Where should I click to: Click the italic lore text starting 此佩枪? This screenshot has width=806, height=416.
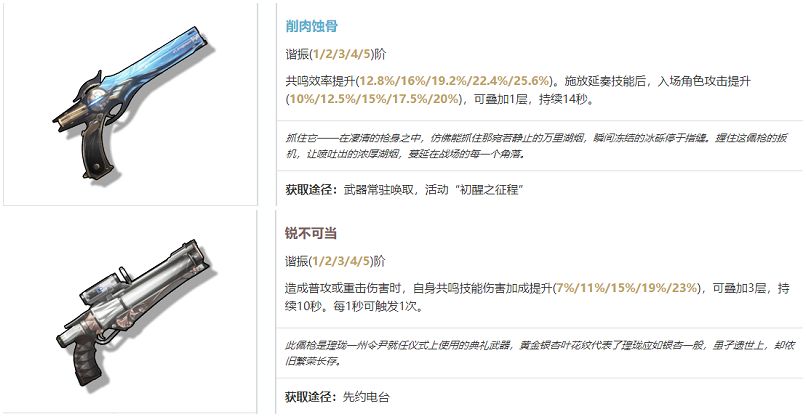(536, 353)
